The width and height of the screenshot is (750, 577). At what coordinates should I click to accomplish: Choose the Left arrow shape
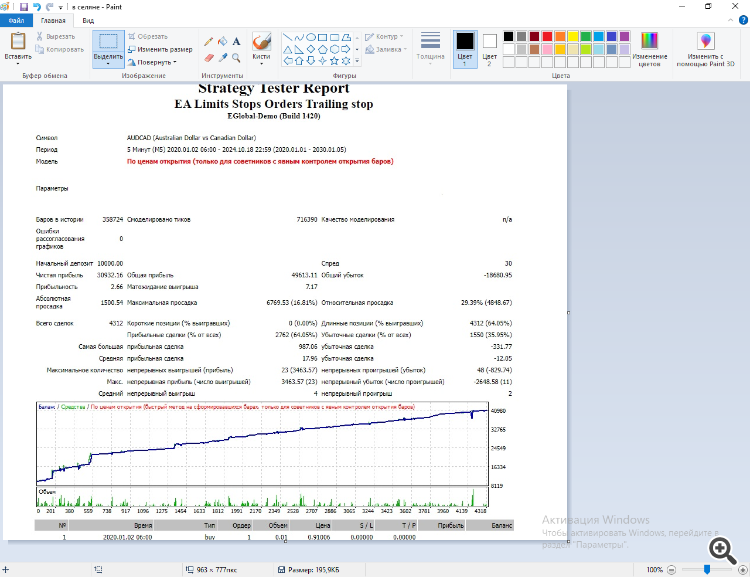pyautogui.click(x=287, y=61)
